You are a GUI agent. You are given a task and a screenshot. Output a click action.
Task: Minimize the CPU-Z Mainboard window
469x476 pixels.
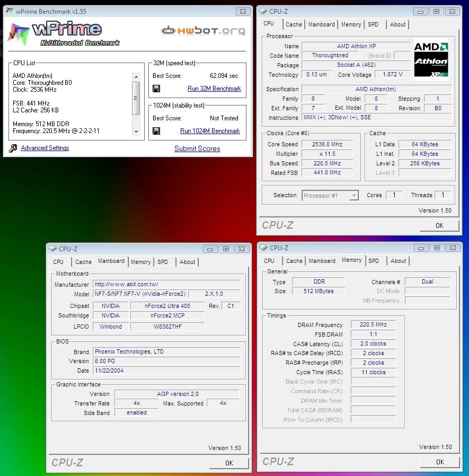pos(210,249)
